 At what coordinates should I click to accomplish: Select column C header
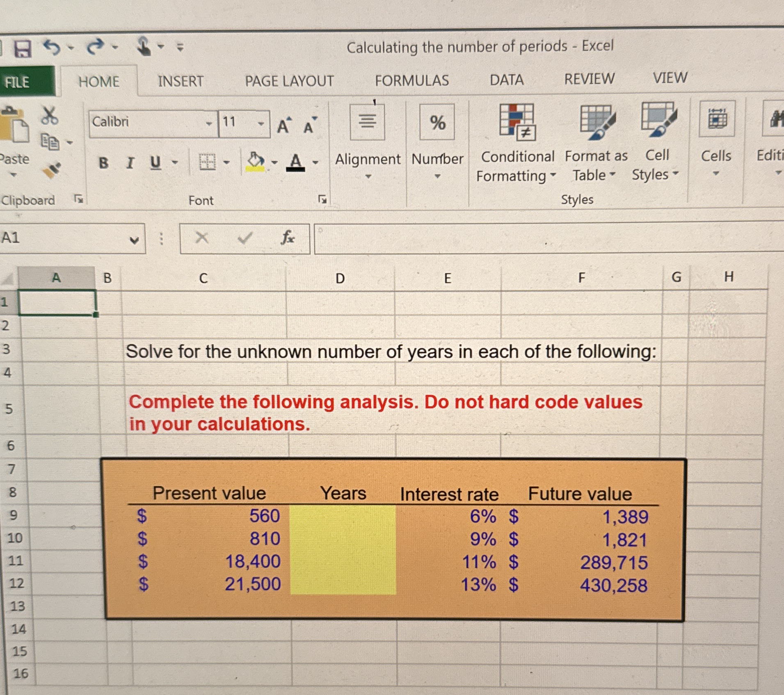203,278
